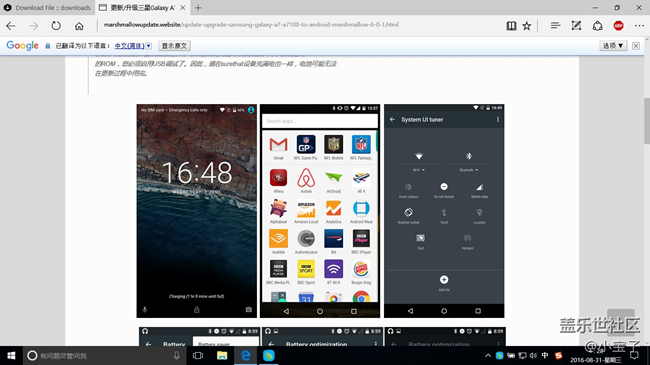
Task: Click the address bar URL
Action: (251, 25)
